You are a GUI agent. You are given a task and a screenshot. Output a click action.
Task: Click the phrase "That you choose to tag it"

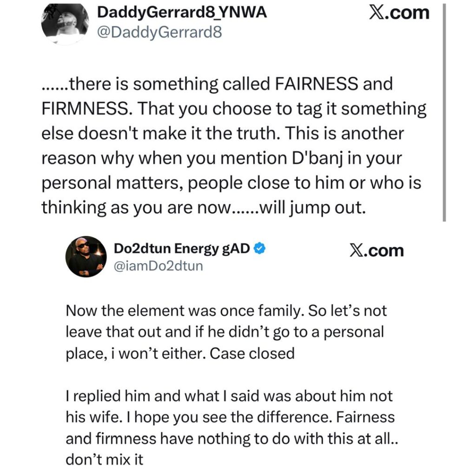[x=207, y=109]
